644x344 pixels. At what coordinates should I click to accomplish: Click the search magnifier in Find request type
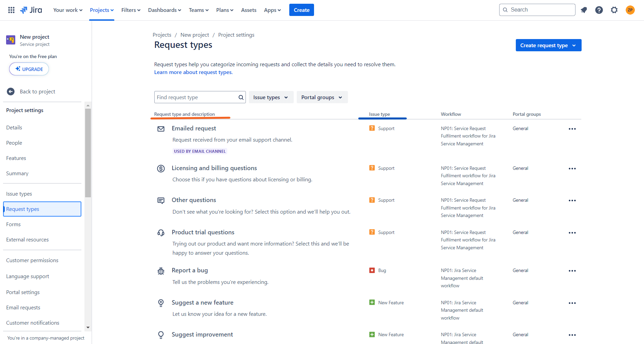241,97
